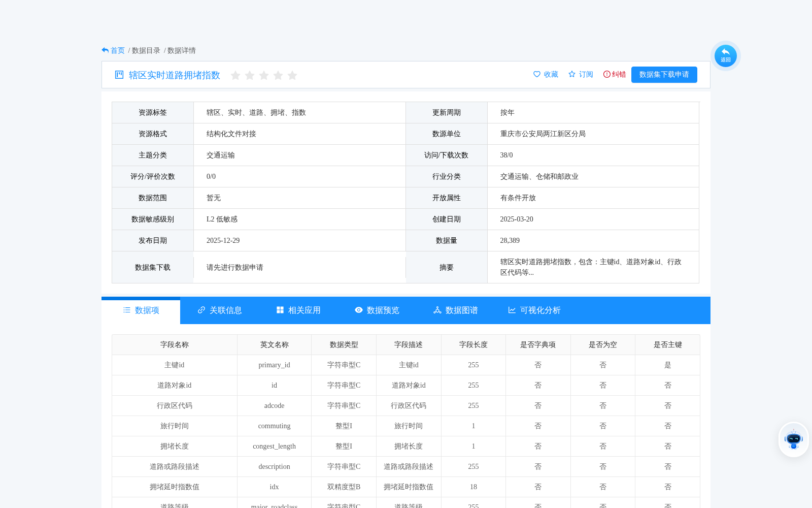
Task: Click the 38/0 visit count value
Action: tap(506, 155)
